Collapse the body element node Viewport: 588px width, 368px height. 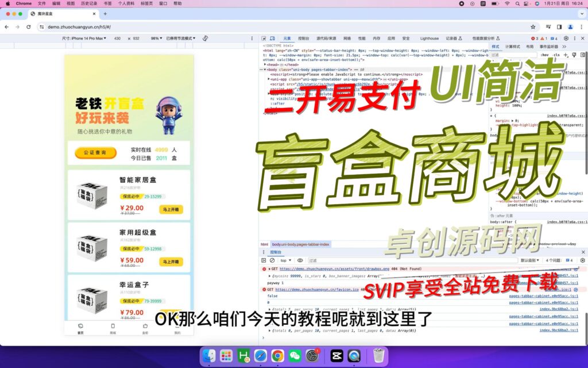265,70
